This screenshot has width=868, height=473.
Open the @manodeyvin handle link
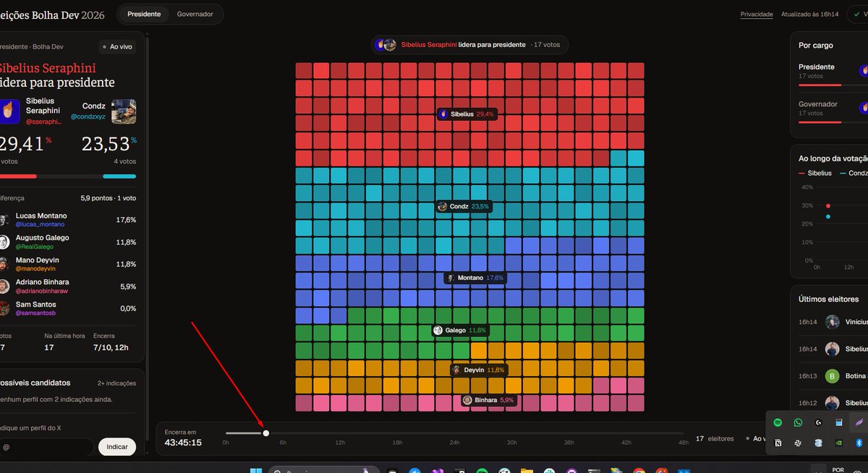(37, 269)
